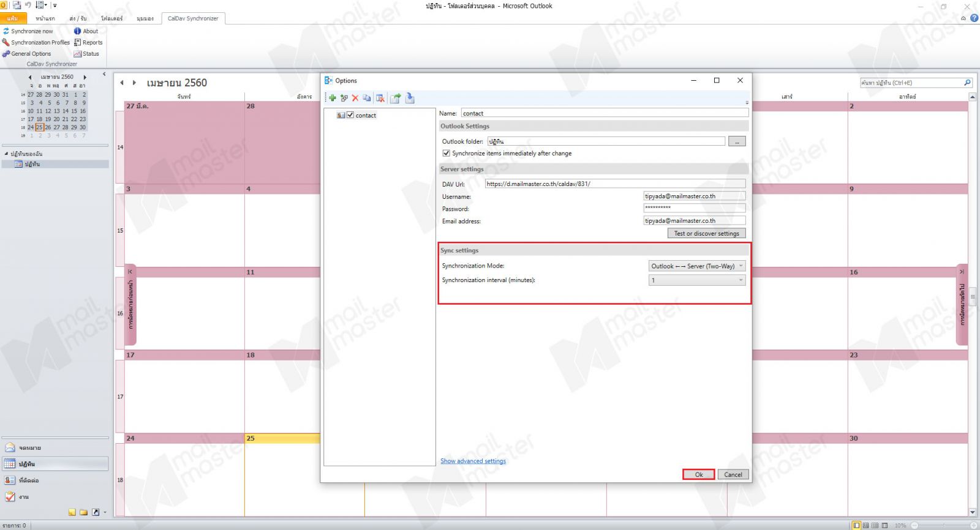The image size is (980, 530).
Task: Click the Ok button in Options dialog
Action: coord(699,474)
